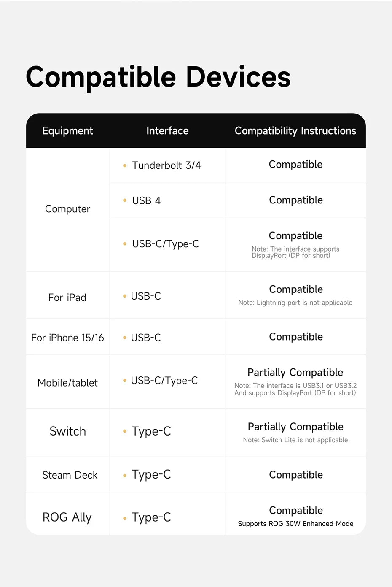Click the Type-C entry in the Steam Deck row

pos(151,475)
